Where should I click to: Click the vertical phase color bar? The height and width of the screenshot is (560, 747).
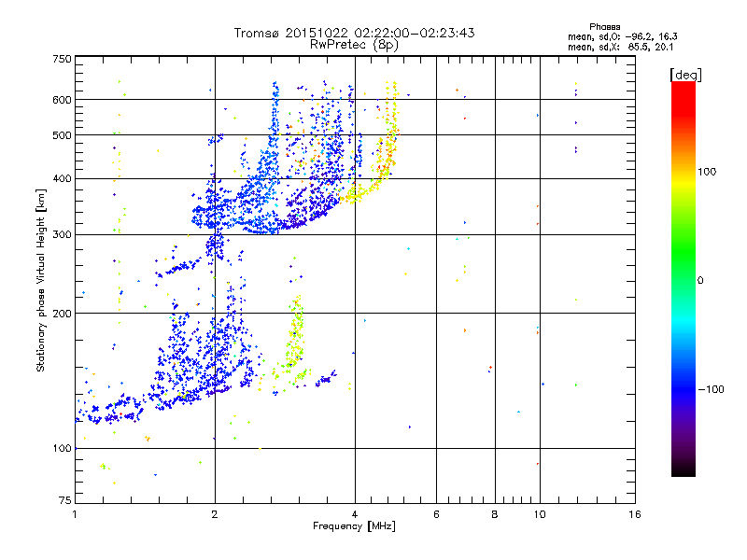click(x=684, y=279)
